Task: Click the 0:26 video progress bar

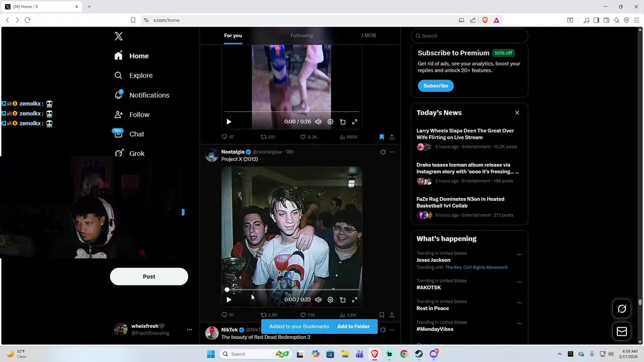Action: point(292,112)
